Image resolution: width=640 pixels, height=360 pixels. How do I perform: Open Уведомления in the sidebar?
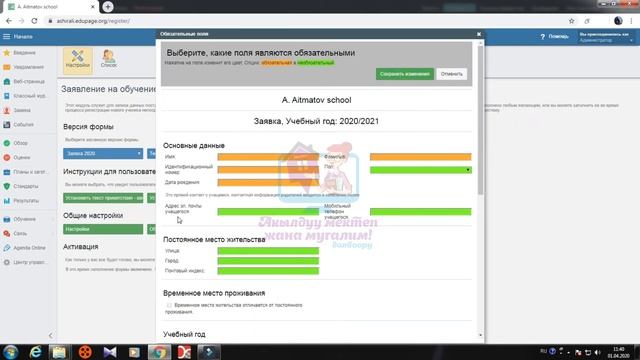(23, 67)
